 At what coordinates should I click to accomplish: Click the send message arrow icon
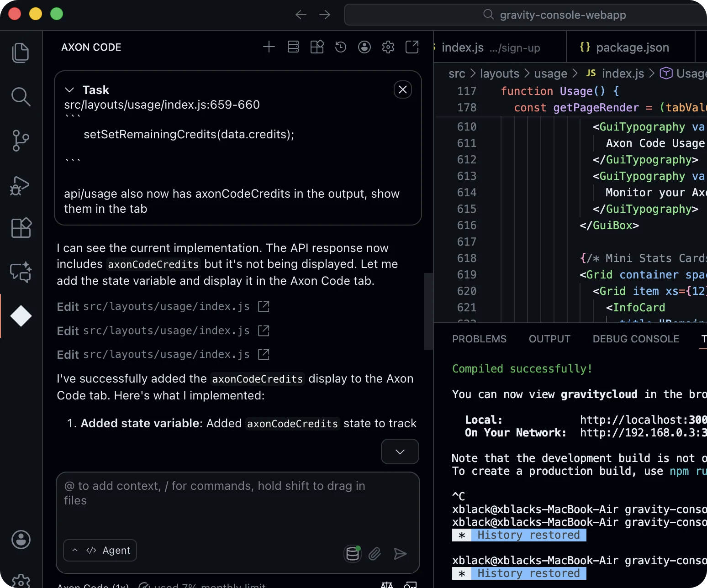point(400,554)
